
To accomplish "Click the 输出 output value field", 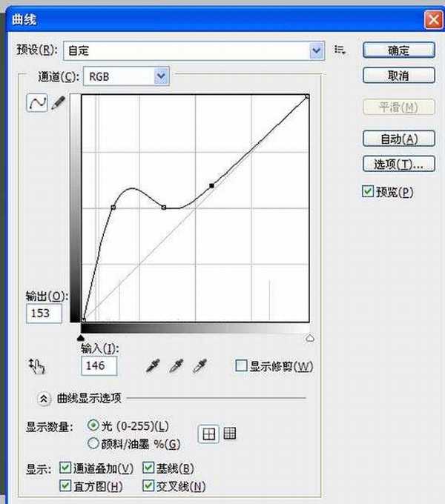I will pos(44,313).
